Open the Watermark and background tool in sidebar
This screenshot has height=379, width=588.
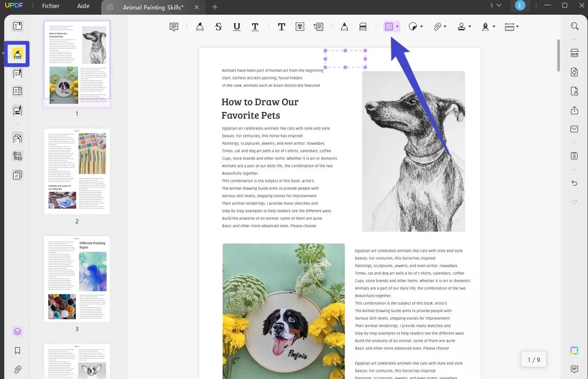pos(18,175)
